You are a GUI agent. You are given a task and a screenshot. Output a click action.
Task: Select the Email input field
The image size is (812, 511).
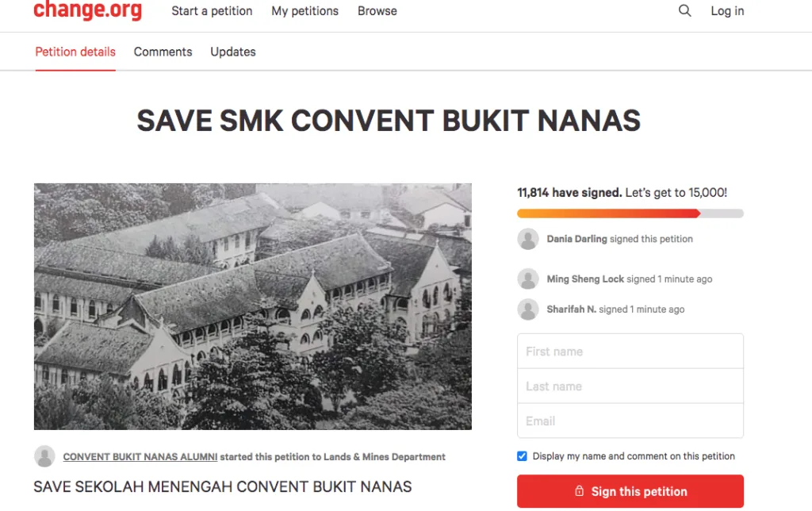tap(630, 421)
